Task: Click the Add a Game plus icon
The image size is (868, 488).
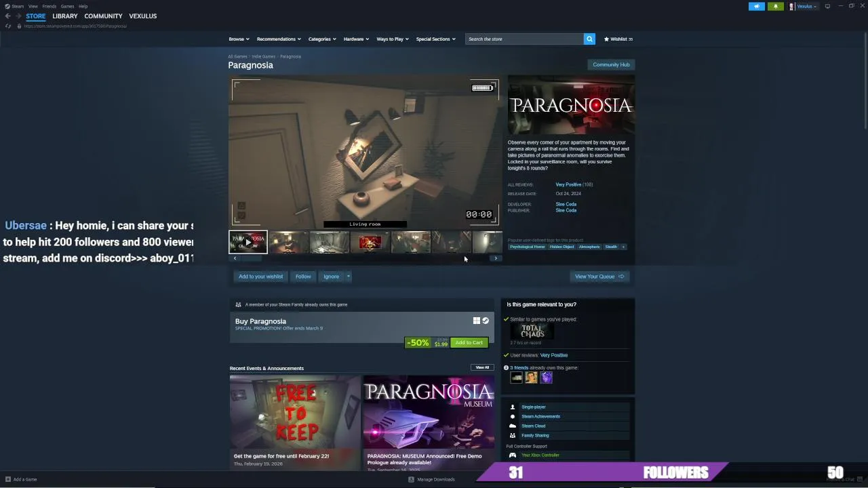Action: point(8,479)
